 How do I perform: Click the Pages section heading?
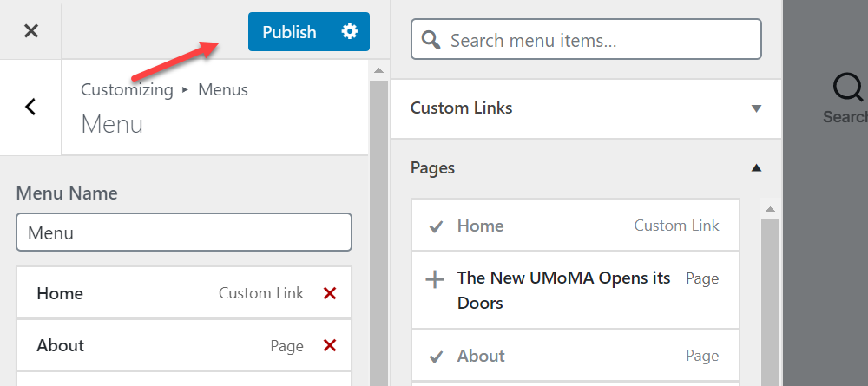432,167
